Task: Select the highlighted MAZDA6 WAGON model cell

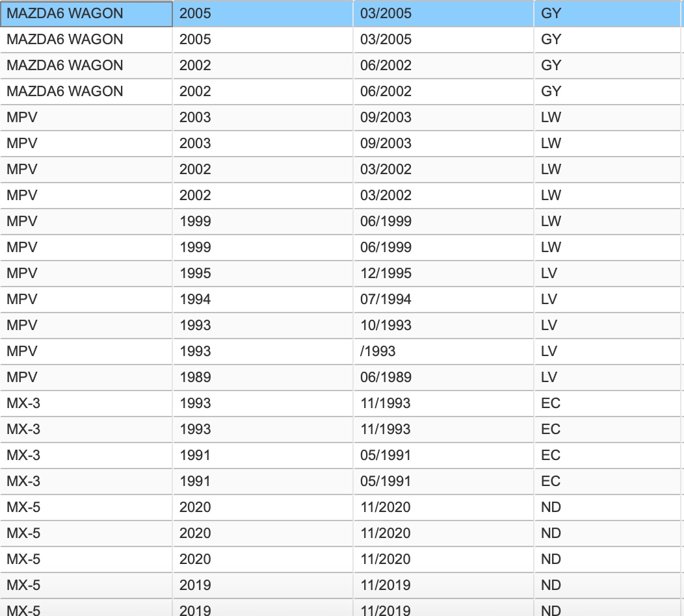Action: [86, 14]
